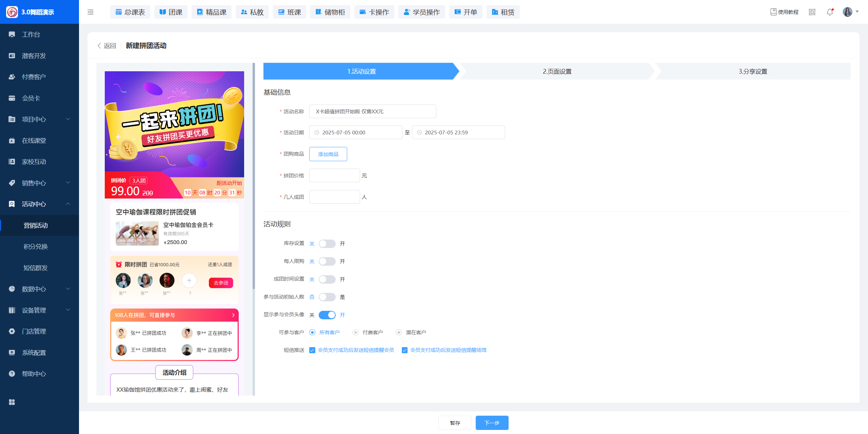Screen dimensions: 868x434
Task: Click the QR code grid icon
Action: (x=812, y=12)
